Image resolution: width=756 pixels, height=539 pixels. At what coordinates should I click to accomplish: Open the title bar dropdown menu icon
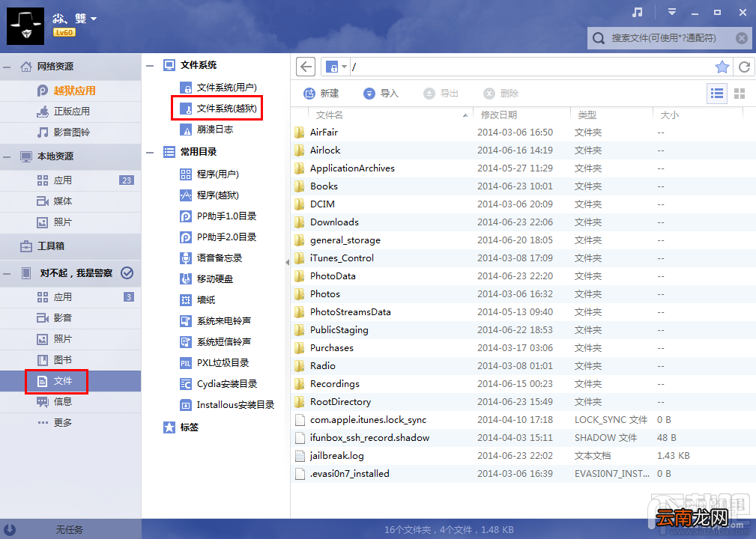(x=671, y=12)
